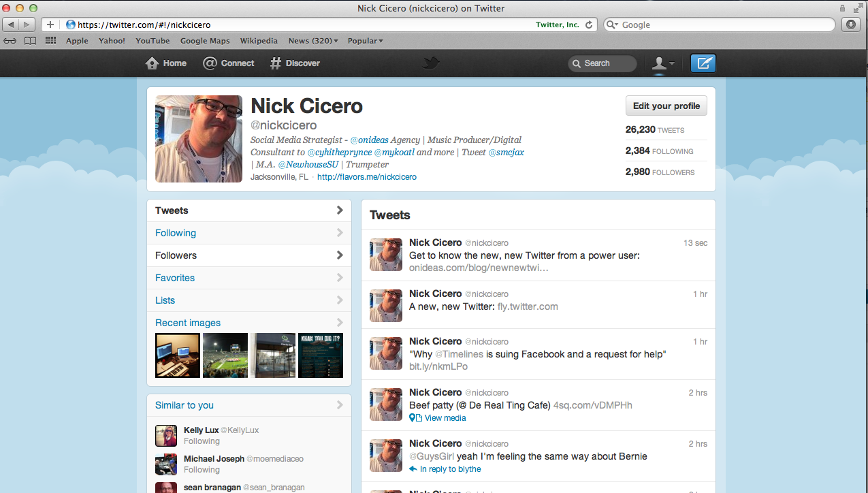This screenshot has width=868, height=493.
Task: Open the Yahoo! bookmark
Action: point(112,41)
